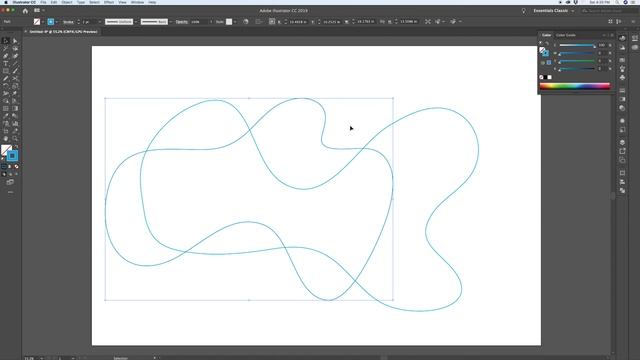
Task: Click the white swatch in Color panel
Action: 550,77
